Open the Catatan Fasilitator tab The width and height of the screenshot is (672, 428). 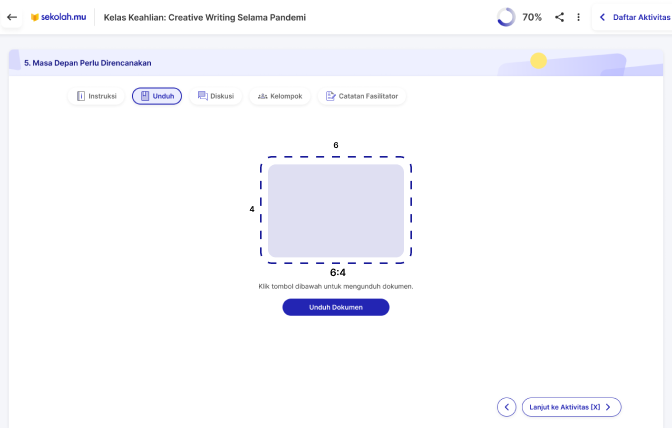(x=361, y=96)
